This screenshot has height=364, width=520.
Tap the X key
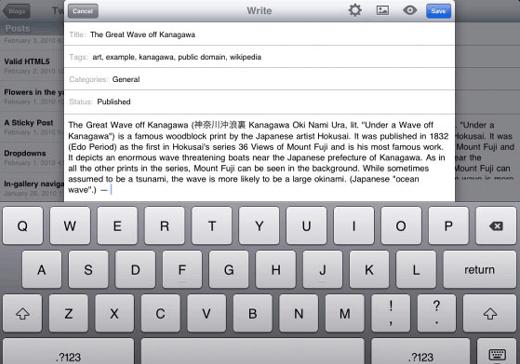114,313
